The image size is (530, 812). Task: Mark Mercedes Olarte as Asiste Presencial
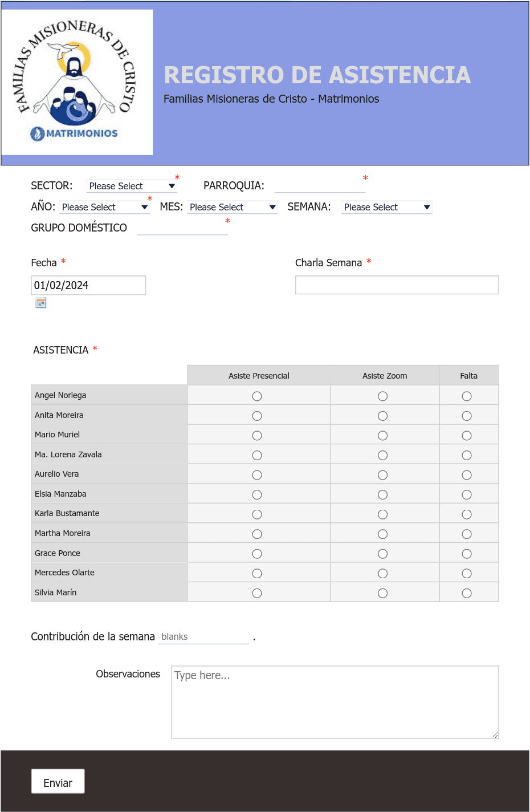click(257, 574)
